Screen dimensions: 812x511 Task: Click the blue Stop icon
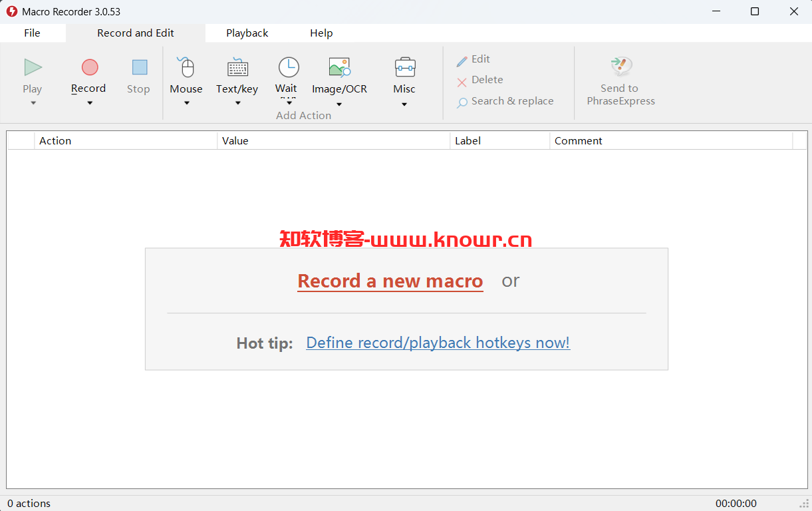tap(139, 67)
